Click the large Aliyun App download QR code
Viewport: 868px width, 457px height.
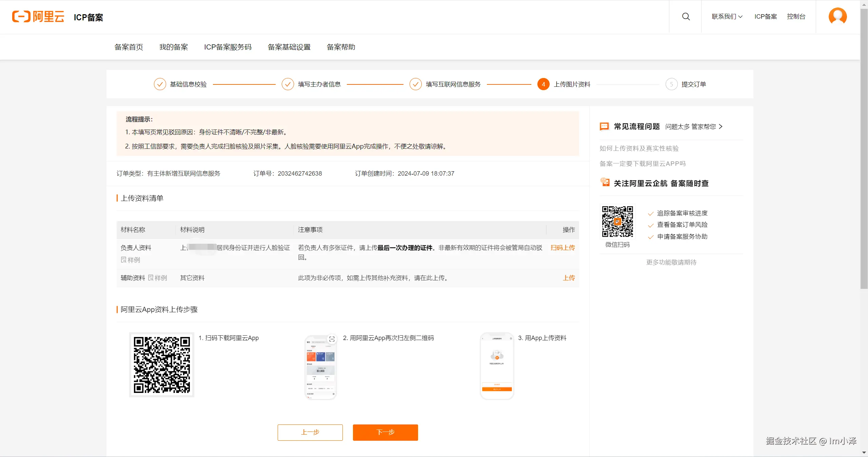point(162,365)
